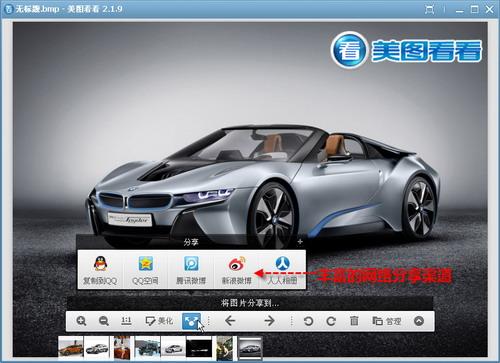The height and width of the screenshot is (363, 500).
Task: Select the highlighted last thumbnail
Action: (250, 348)
